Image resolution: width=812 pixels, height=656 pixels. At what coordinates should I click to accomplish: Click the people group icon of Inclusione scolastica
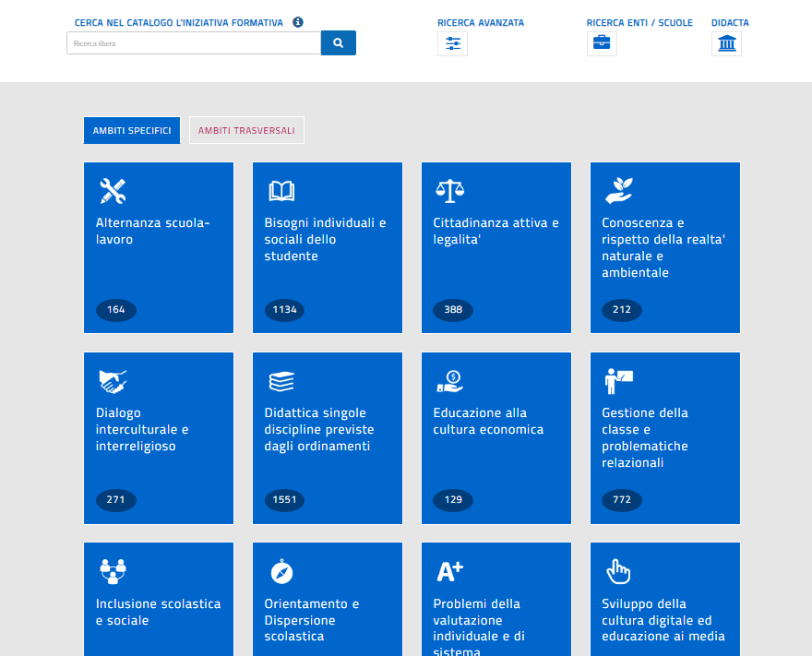(113, 572)
